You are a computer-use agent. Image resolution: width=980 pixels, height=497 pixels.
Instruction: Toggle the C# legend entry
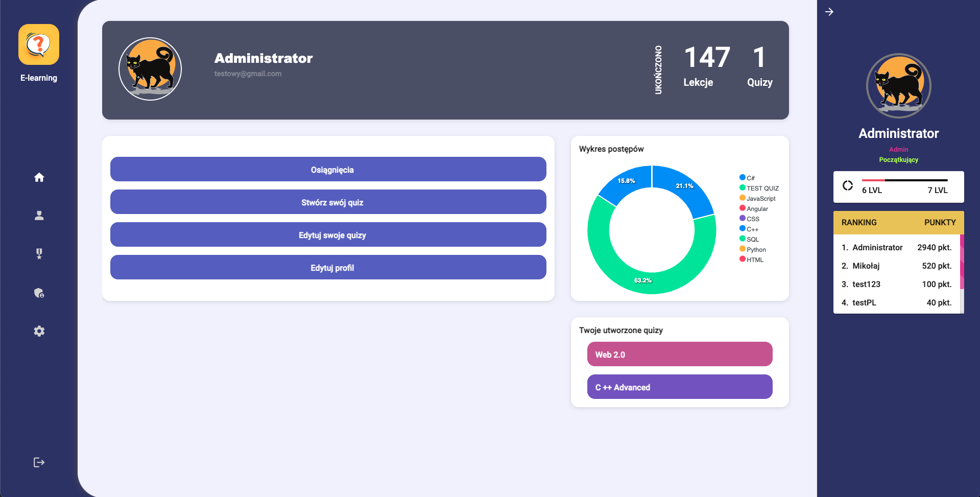[750, 178]
